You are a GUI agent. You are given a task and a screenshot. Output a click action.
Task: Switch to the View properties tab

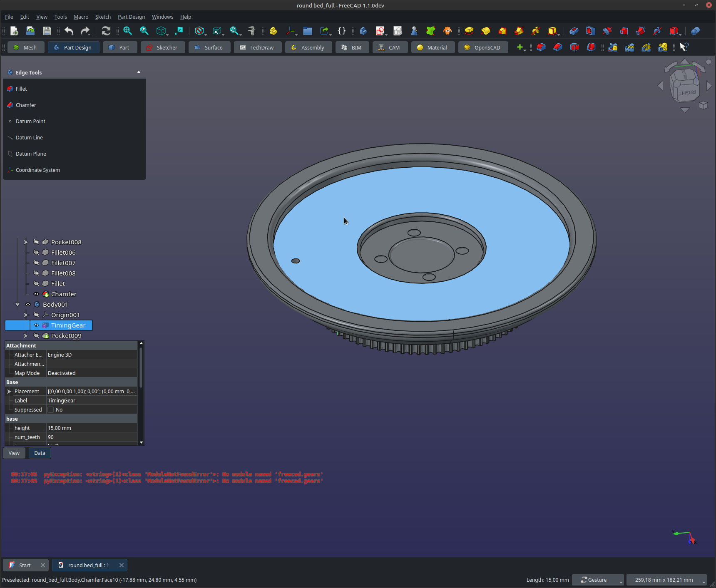14,453
